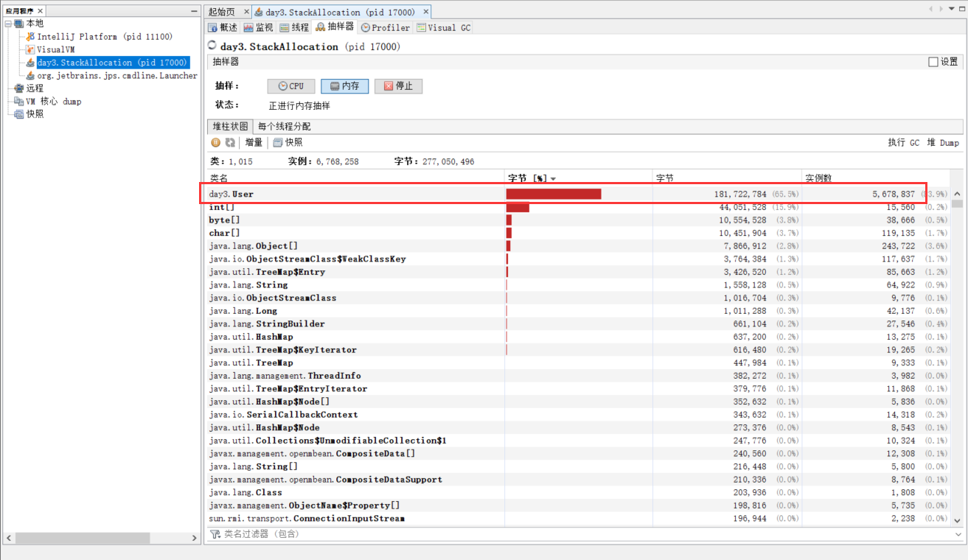
Task: Click the IntelliJ Platform application icon
Action: click(x=30, y=37)
